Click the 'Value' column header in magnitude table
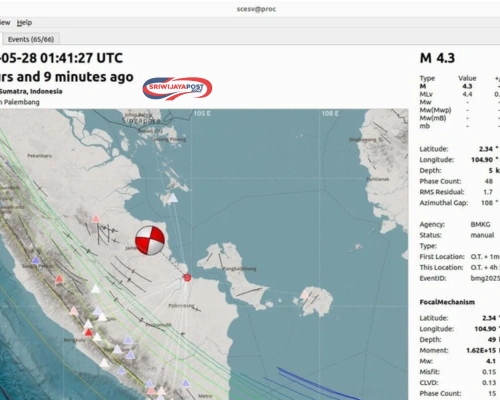Image resolution: width=500 pixels, height=400 pixels. [467, 78]
